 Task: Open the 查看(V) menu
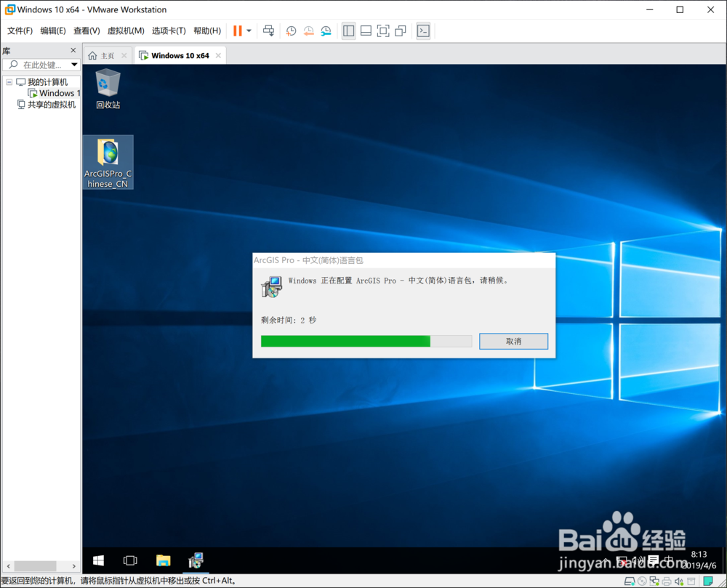point(87,31)
